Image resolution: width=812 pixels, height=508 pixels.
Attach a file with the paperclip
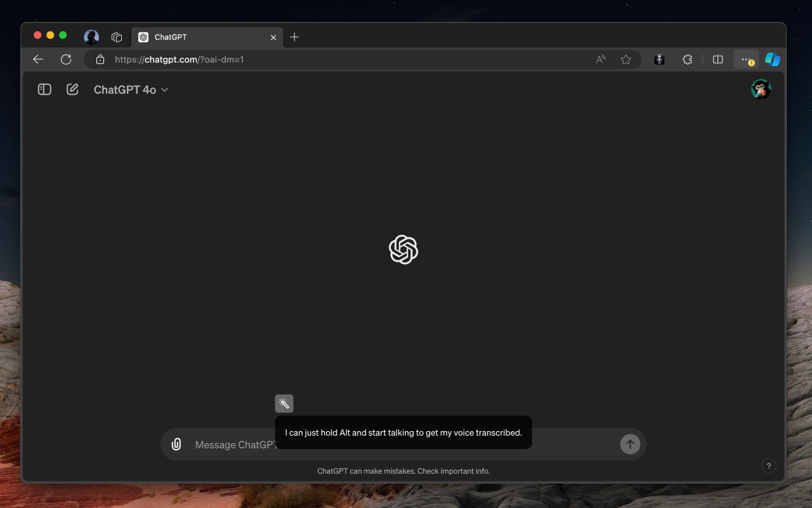click(x=176, y=444)
